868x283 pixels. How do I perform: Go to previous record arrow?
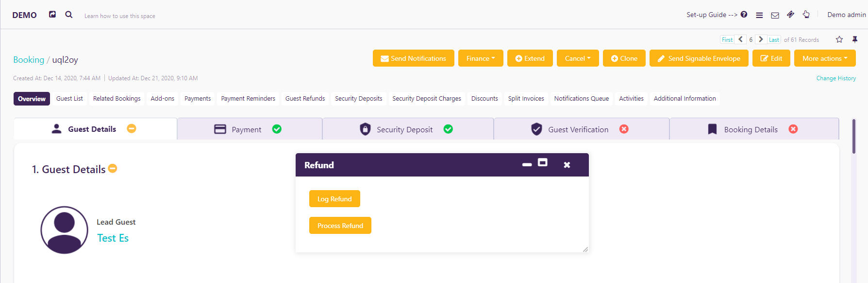point(741,39)
